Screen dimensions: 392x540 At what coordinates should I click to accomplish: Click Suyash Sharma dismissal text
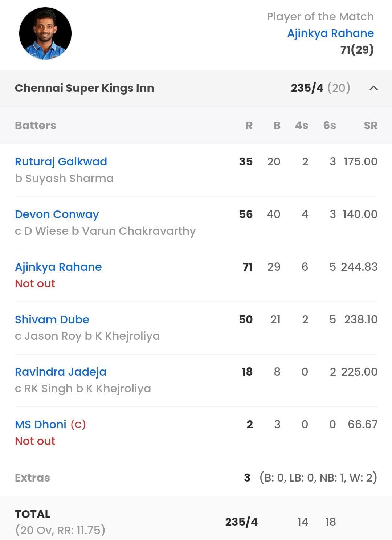pyautogui.click(x=64, y=179)
